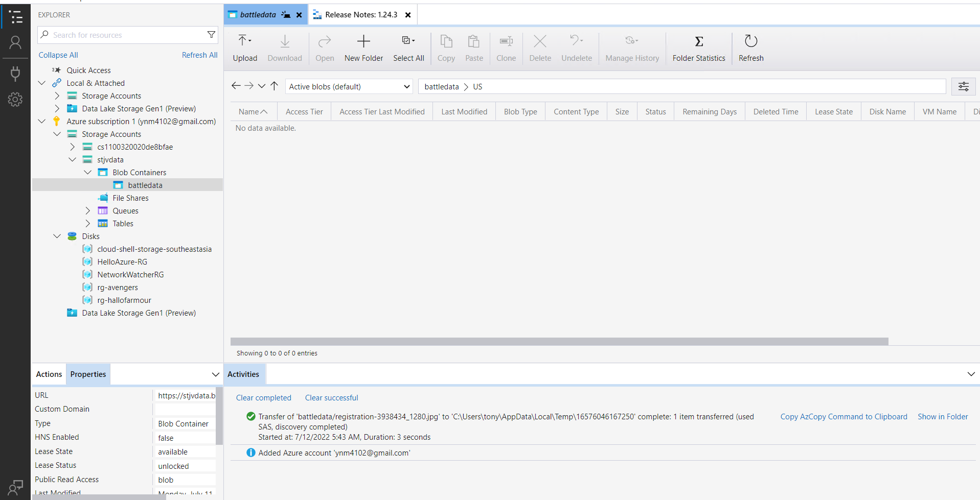Screen dimensions: 980x500
Task: Open Settings gear in the activity bar
Action: click(15, 100)
